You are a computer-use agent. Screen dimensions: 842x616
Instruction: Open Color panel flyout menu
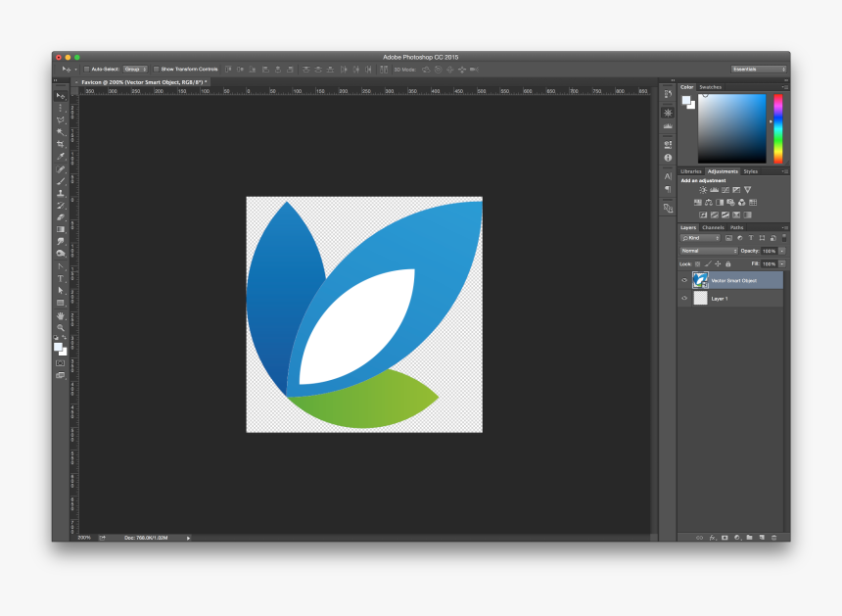784,87
